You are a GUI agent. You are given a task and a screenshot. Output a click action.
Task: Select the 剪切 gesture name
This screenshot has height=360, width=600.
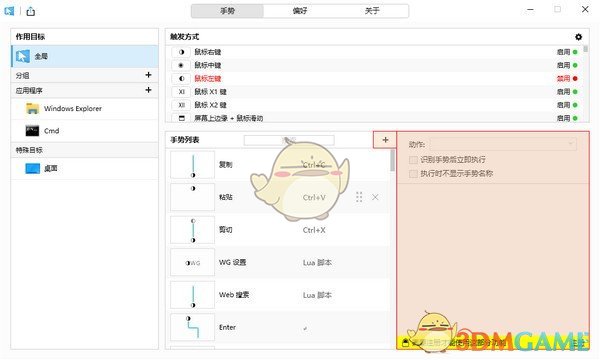tap(225, 230)
